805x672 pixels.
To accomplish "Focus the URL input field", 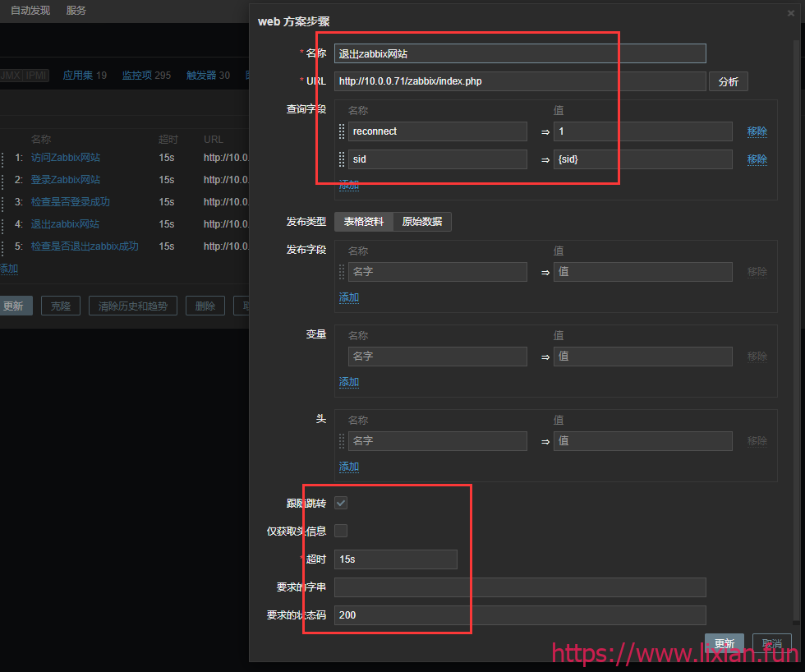I will coord(520,81).
